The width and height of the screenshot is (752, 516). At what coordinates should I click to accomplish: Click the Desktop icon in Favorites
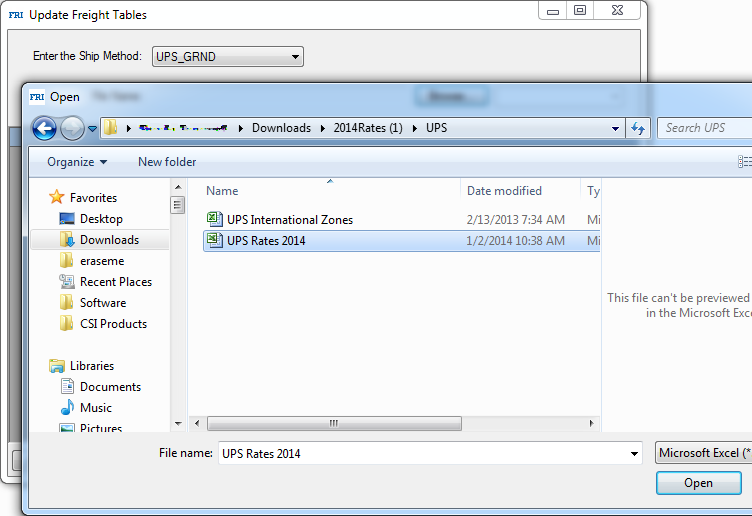click(x=67, y=219)
